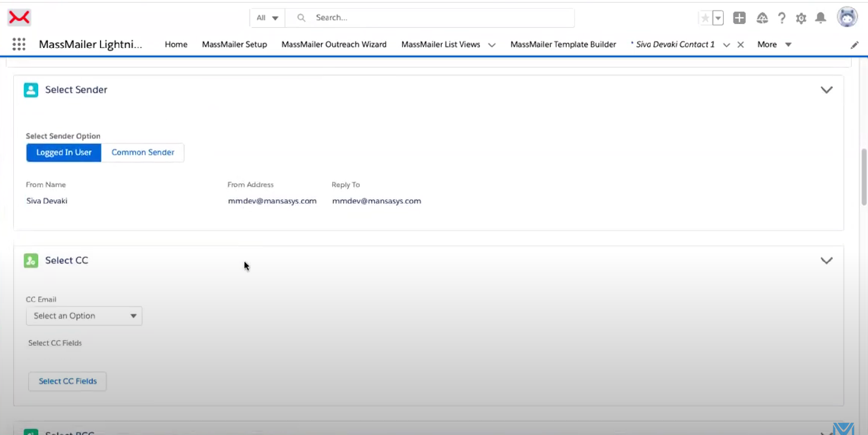Viewport: 868px width, 435px height.
Task: Open CC Email Select an Option dropdown
Action: tap(84, 316)
